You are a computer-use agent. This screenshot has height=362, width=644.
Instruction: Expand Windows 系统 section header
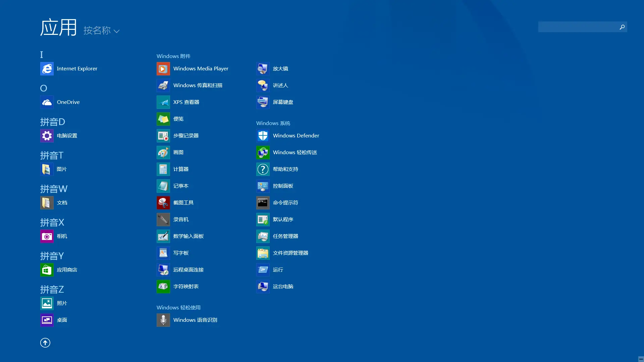coord(273,123)
